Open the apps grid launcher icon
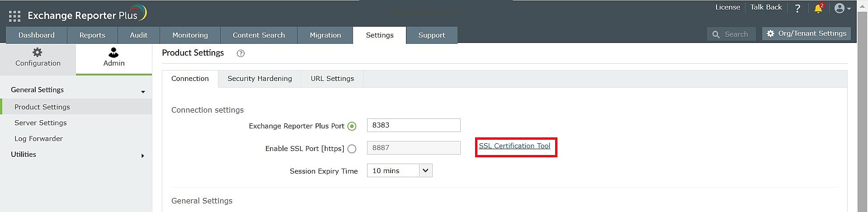Image resolution: width=868 pixels, height=212 pixels. 14,16
